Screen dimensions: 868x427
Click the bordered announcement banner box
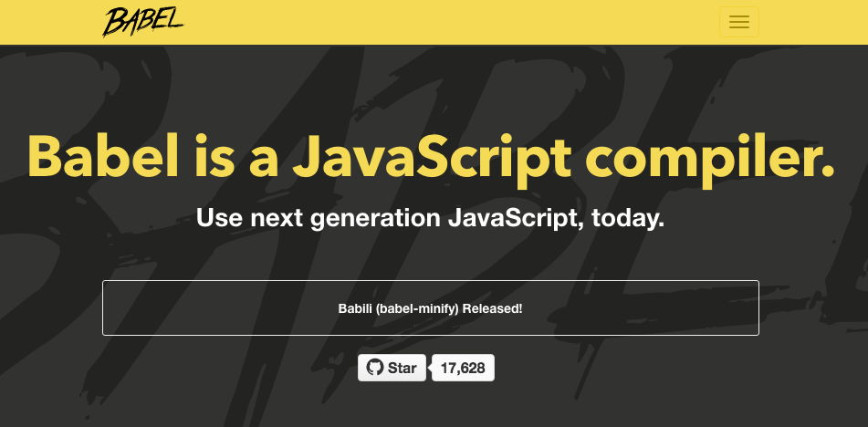[x=431, y=308]
